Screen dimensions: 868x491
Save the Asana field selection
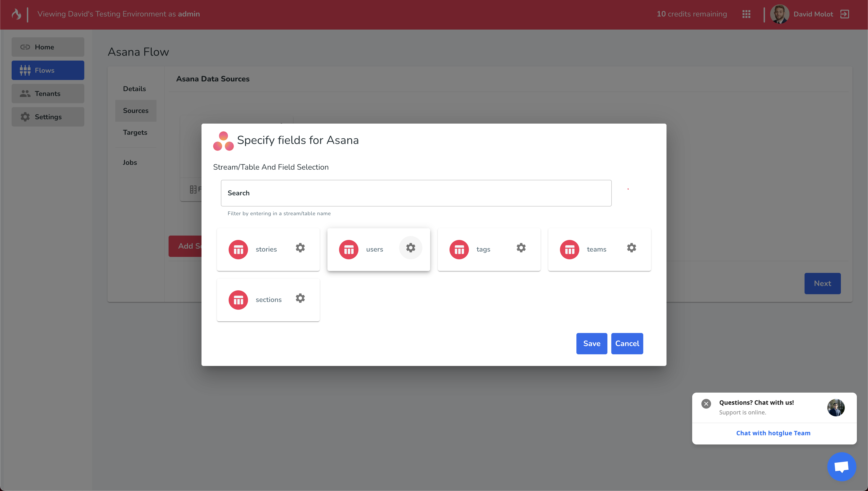tap(592, 343)
